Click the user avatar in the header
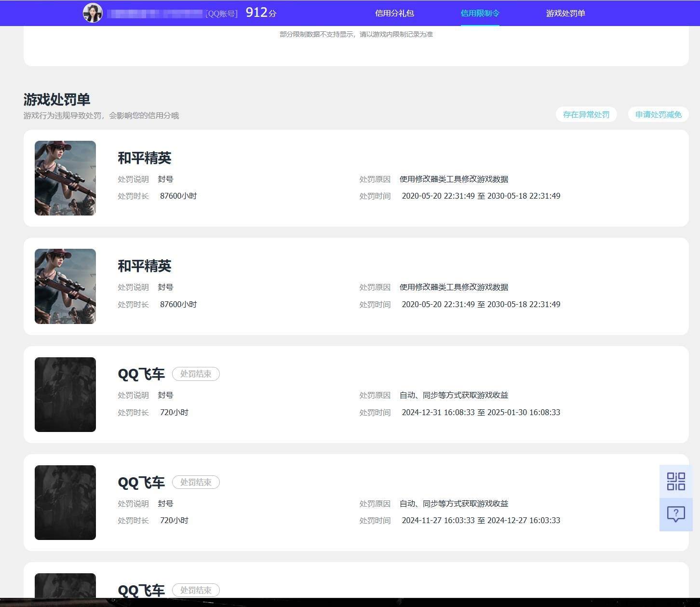700x607 pixels. pyautogui.click(x=93, y=13)
